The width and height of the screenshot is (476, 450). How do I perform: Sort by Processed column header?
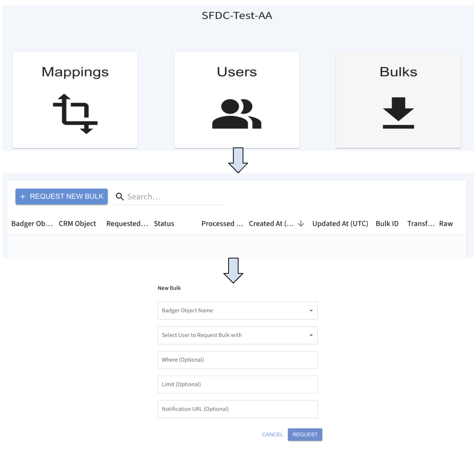[222, 223]
